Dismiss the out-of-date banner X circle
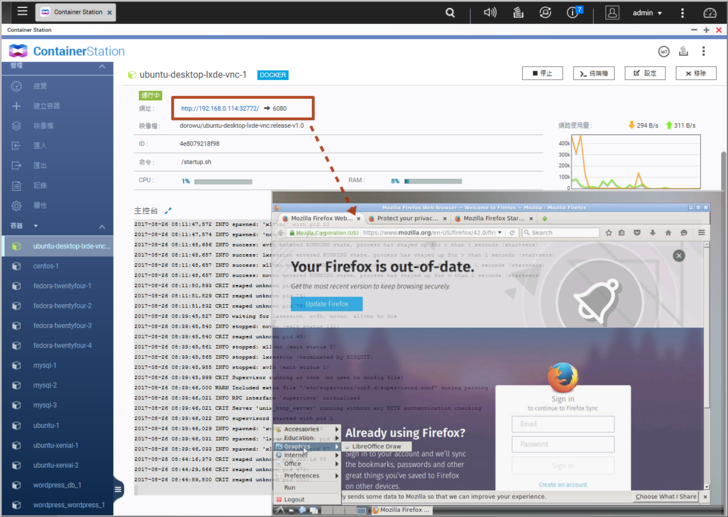Screen dimensions: 728x517 pyautogui.click(x=679, y=256)
